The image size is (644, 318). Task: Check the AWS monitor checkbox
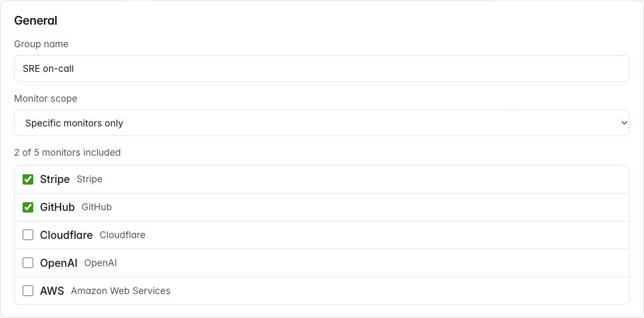[x=28, y=291]
